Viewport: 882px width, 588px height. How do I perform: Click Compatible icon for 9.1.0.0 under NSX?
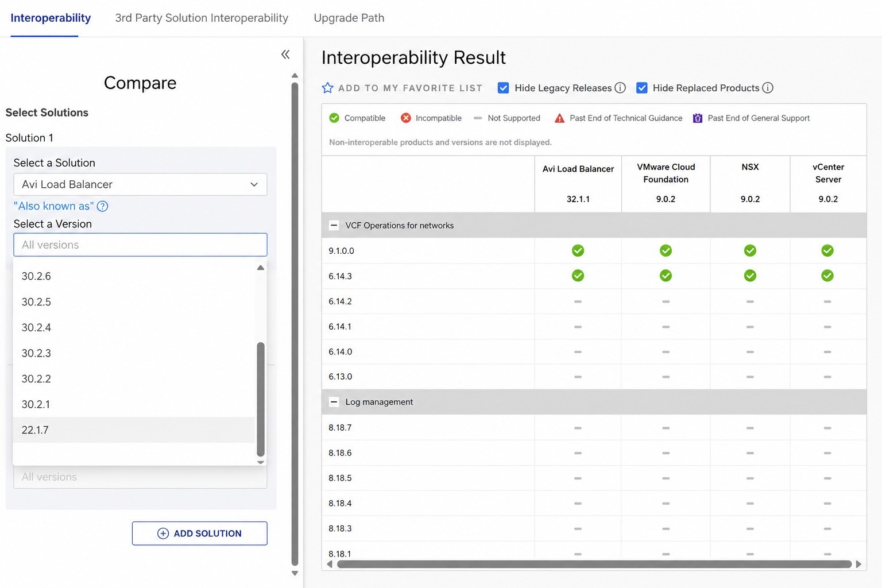point(750,250)
